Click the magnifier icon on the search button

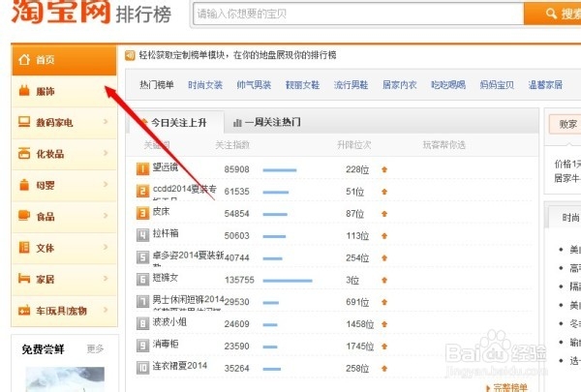coord(551,14)
